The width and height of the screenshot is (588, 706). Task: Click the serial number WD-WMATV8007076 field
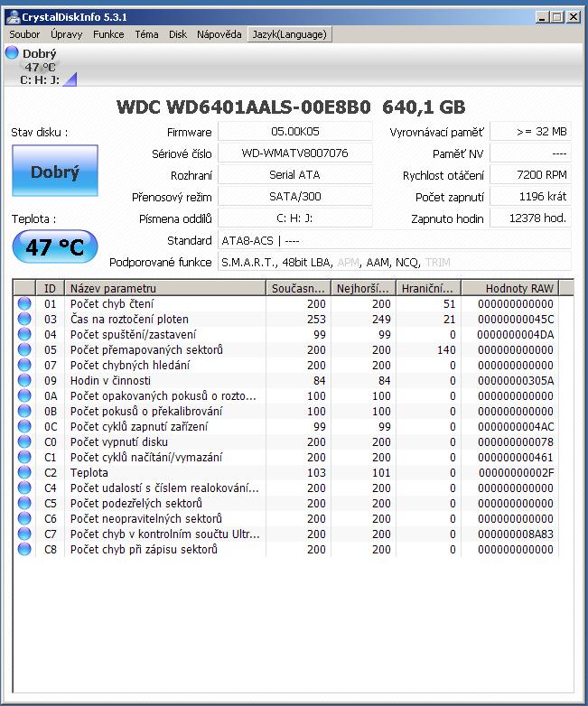click(295, 153)
